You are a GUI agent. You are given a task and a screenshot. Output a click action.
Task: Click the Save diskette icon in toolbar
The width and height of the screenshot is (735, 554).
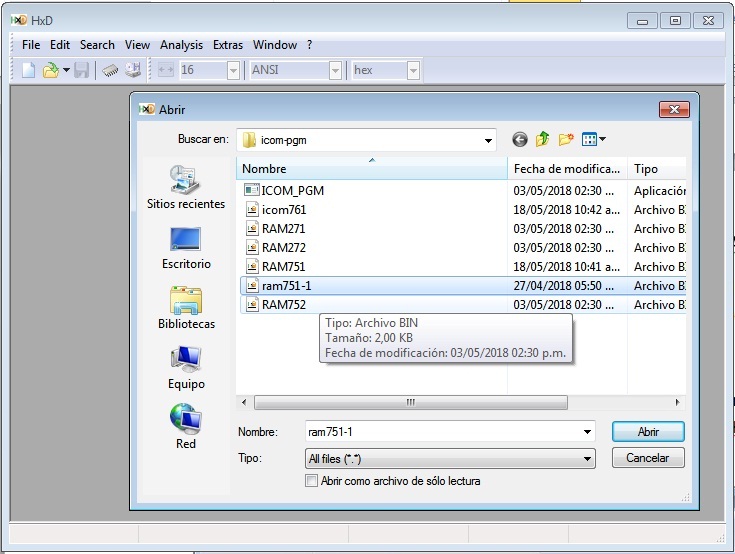[x=82, y=70]
